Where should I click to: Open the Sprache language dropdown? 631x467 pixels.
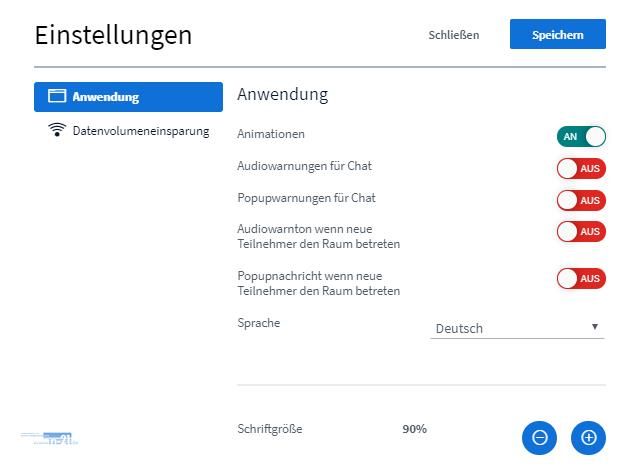pos(516,328)
